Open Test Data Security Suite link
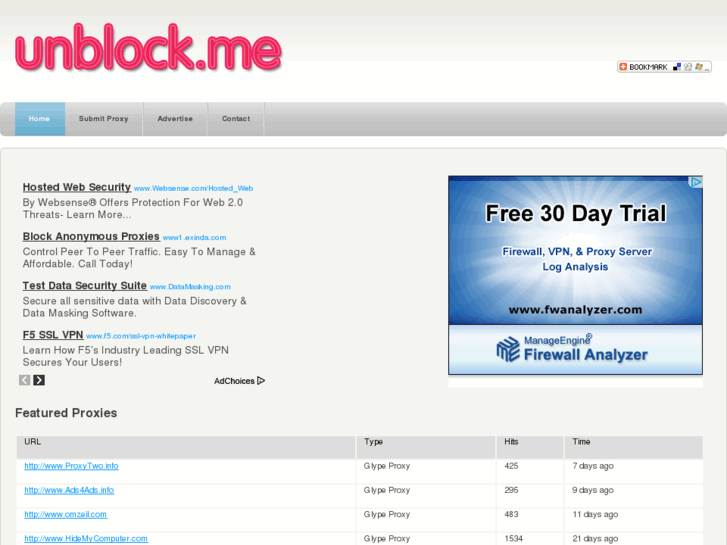Screen dimensions: 727x545 pyautogui.click(x=85, y=285)
